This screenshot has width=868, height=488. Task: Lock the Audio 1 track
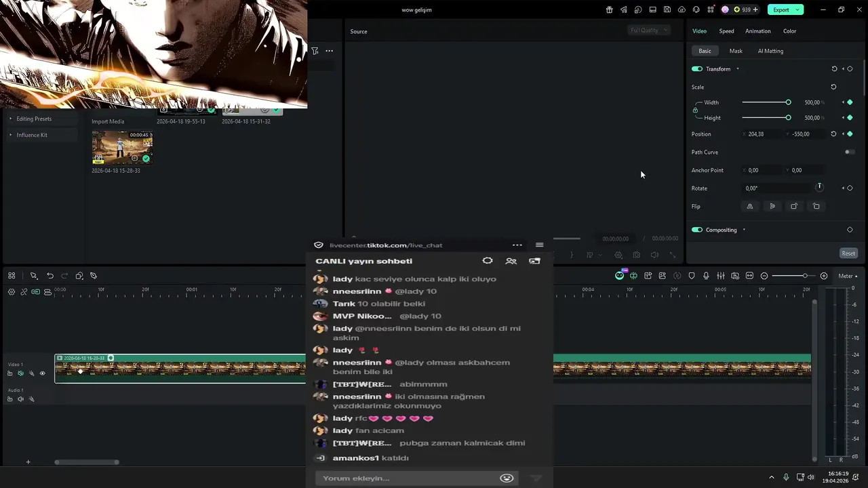pos(9,399)
